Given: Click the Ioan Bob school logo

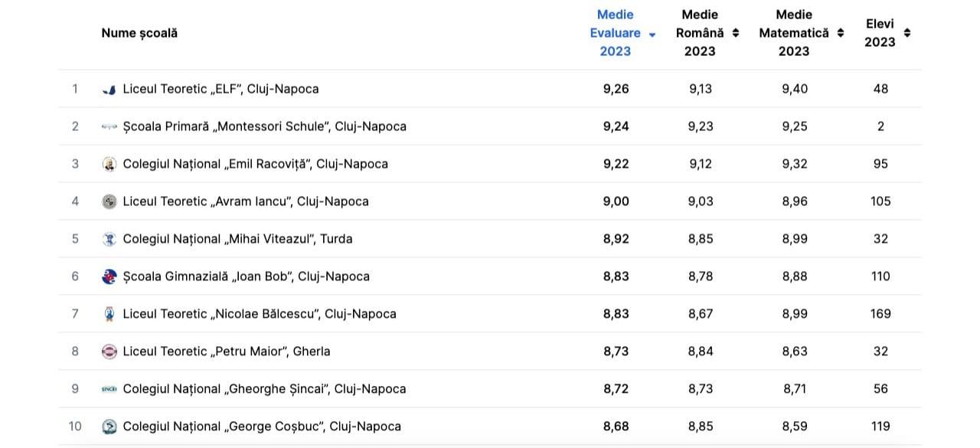Looking at the screenshot, I should click(109, 277).
